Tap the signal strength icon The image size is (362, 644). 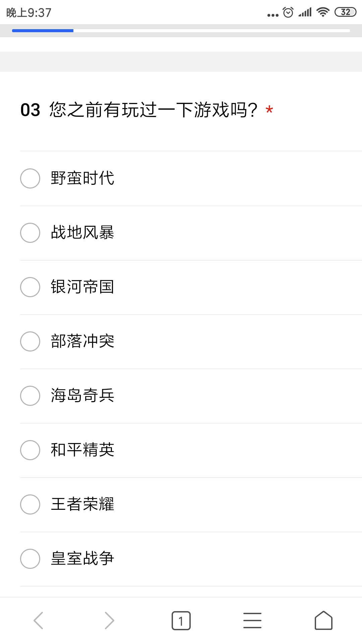click(x=305, y=12)
